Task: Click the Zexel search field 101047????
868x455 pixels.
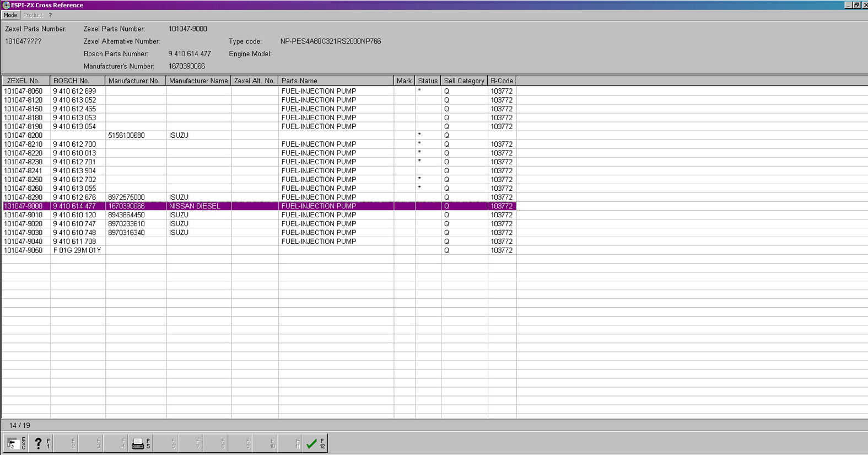Action: pyautogui.click(x=23, y=41)
